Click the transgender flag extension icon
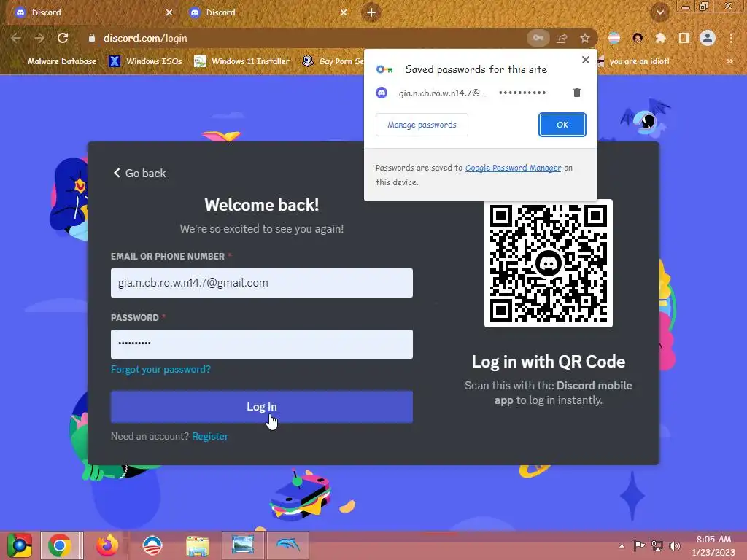747x560 pixels. [x=614, y=38]
